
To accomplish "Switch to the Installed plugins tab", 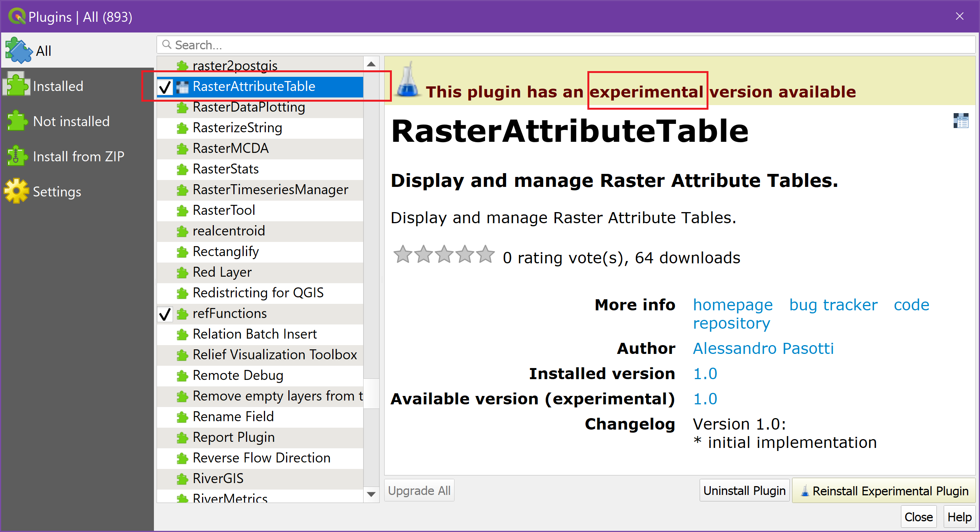I will tap(78, 86).
